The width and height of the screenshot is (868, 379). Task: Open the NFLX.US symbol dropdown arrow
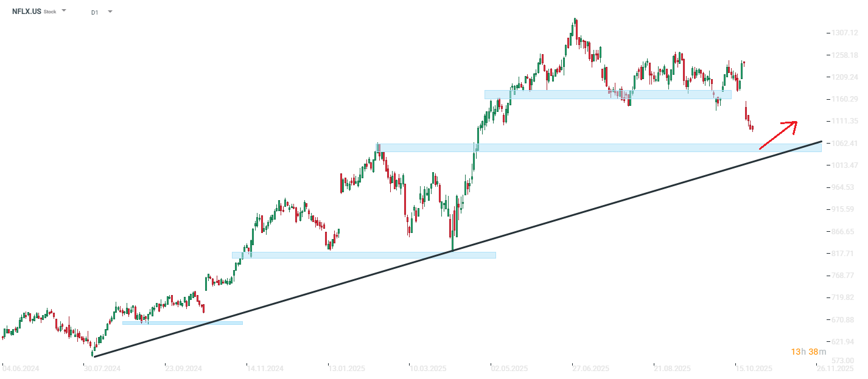pyautogui.click(x=64, y=11)
